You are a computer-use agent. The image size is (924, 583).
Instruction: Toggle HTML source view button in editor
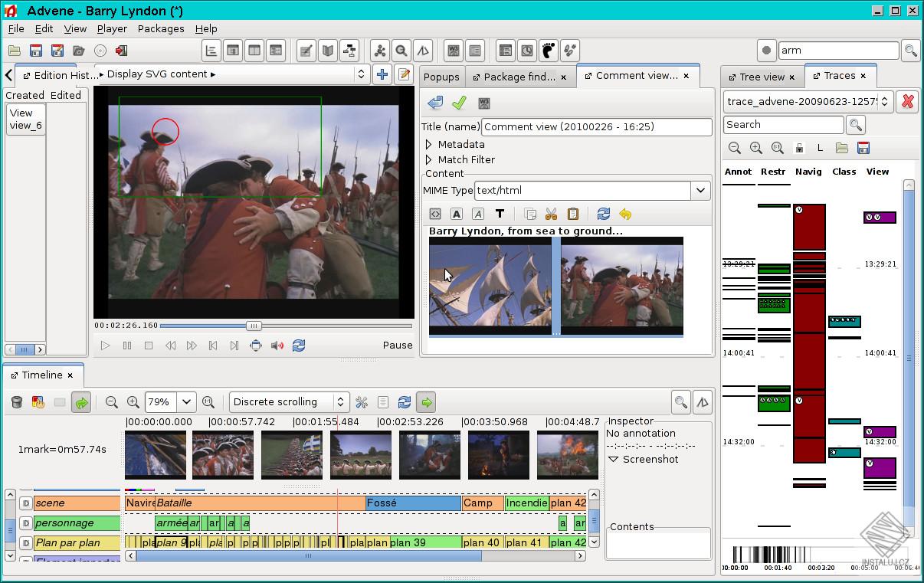(x=435, y=214)
